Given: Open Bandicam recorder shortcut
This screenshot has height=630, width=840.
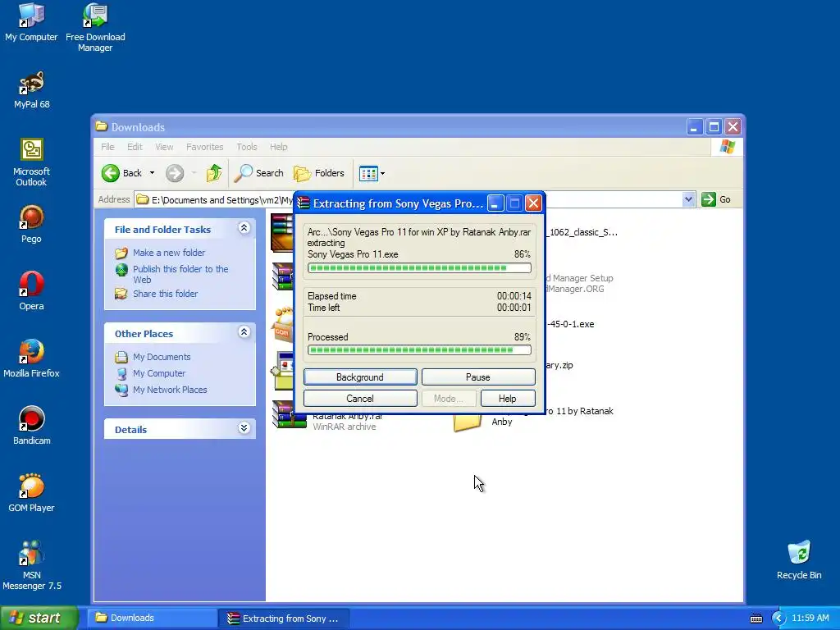Looking at the screenshot, I should pos(31,426).
